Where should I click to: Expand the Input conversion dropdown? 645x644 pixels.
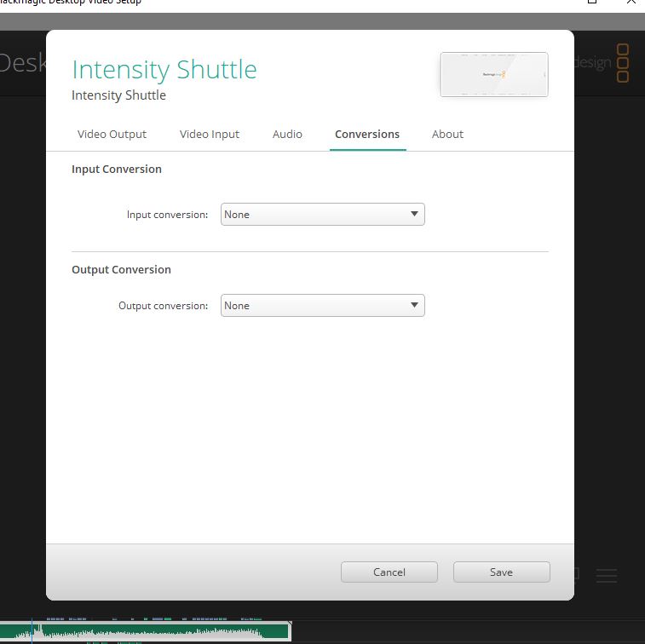coord(322,215)
